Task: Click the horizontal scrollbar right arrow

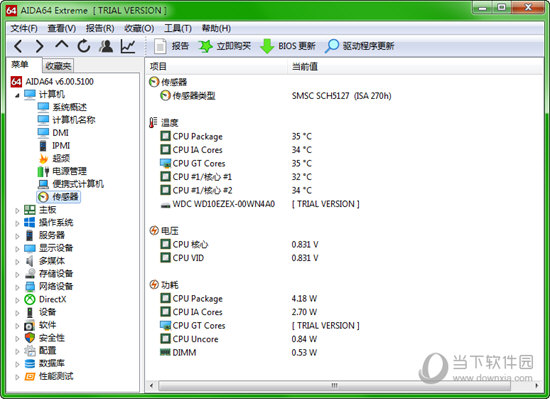Action: [x=537, y=386]
